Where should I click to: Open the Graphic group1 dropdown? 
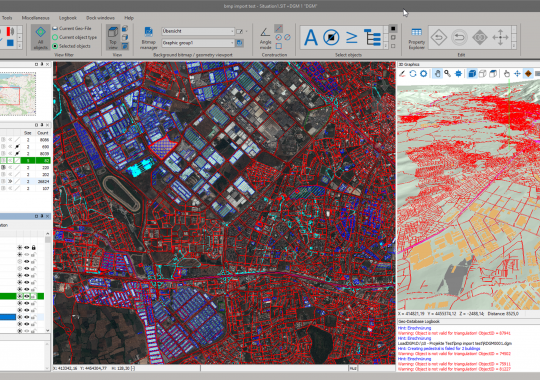click(198, 43)
